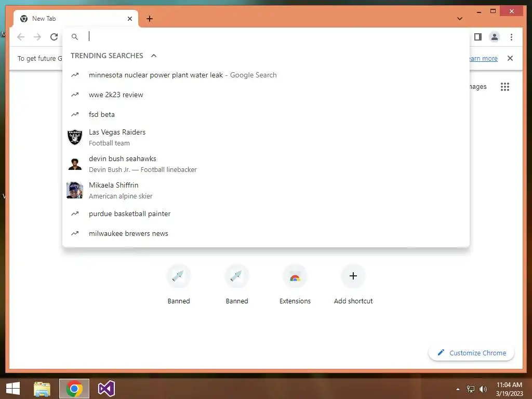Open the Images link
Screen dimensions: 532x399
478,87
